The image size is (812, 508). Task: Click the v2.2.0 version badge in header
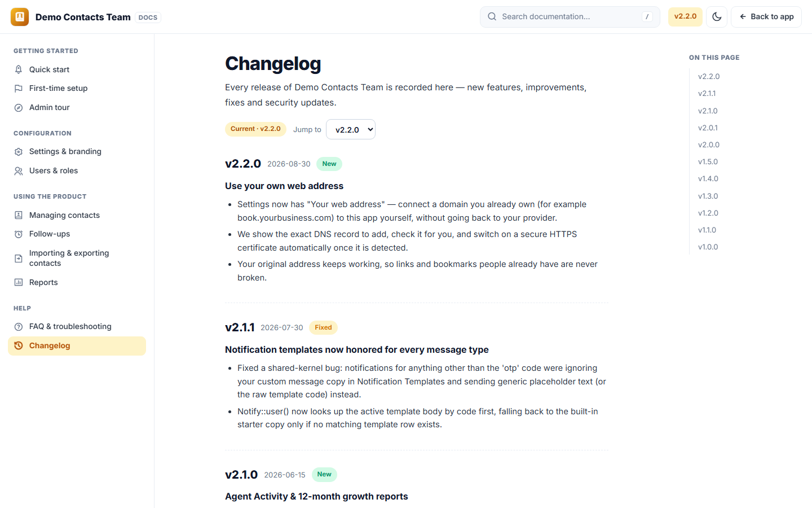[x=685, y=17]
